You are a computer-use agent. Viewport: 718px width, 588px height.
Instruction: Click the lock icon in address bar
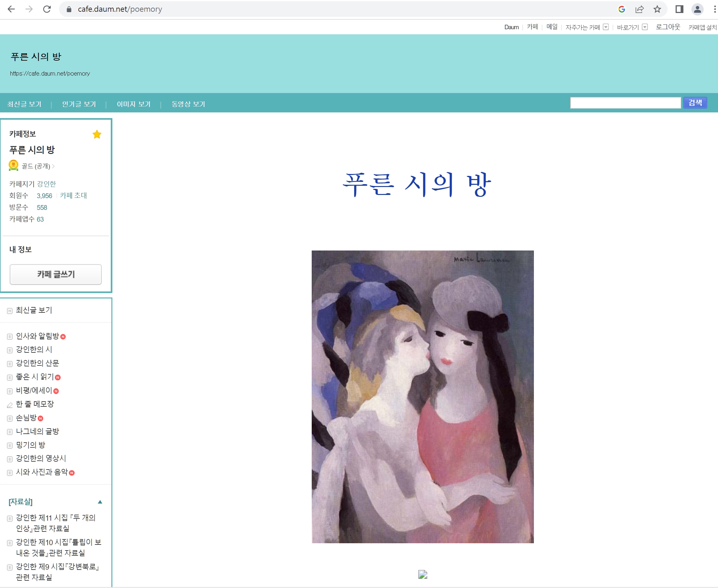click(69, 9)
